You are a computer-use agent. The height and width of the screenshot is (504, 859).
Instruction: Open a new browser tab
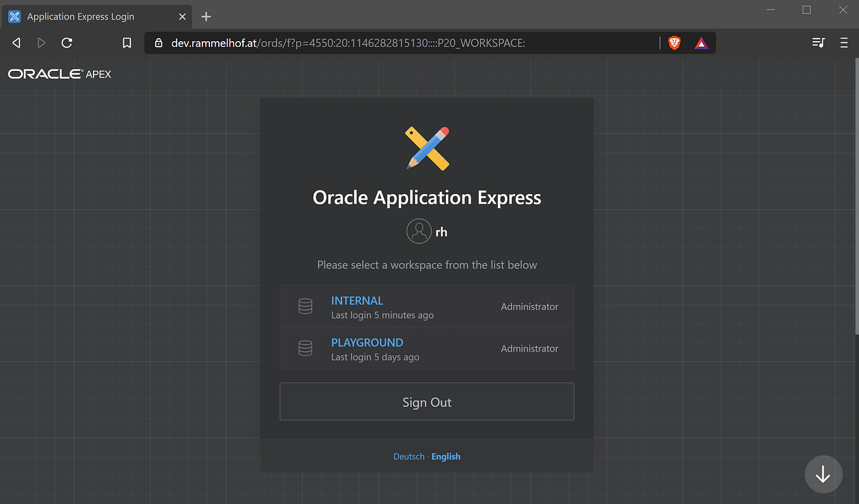206,16
